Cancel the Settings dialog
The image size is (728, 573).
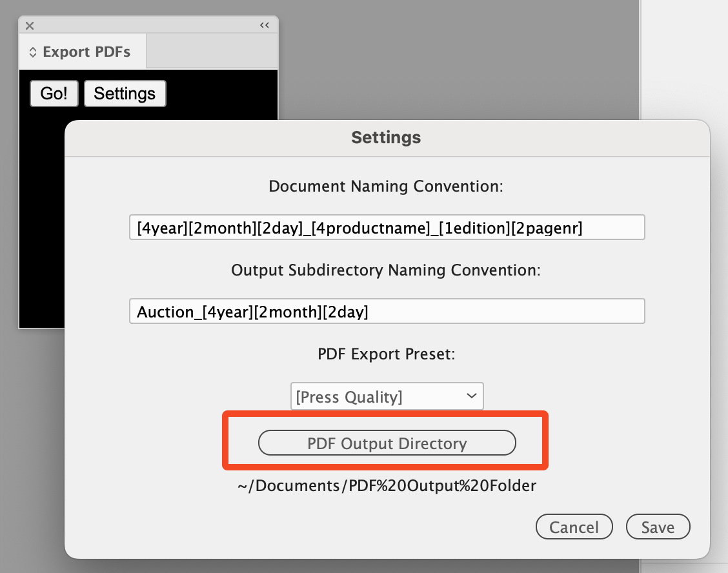(574, 527)
